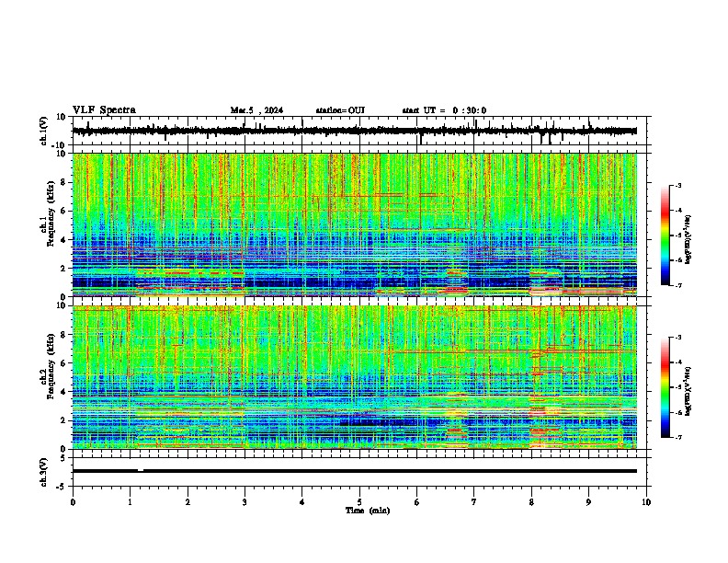Click the 'ch.1(V)' waveform axis label
Viewport: 728px width, 563px height.
44,131
